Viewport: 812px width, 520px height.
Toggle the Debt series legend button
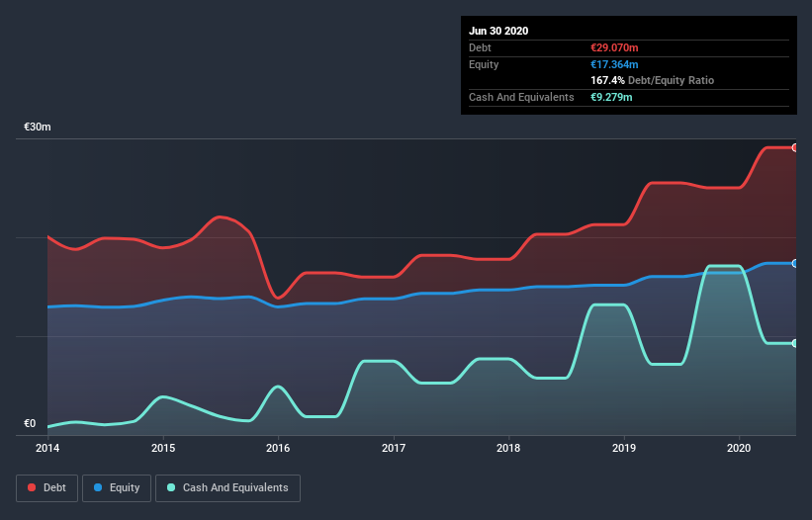pos(46,488)
